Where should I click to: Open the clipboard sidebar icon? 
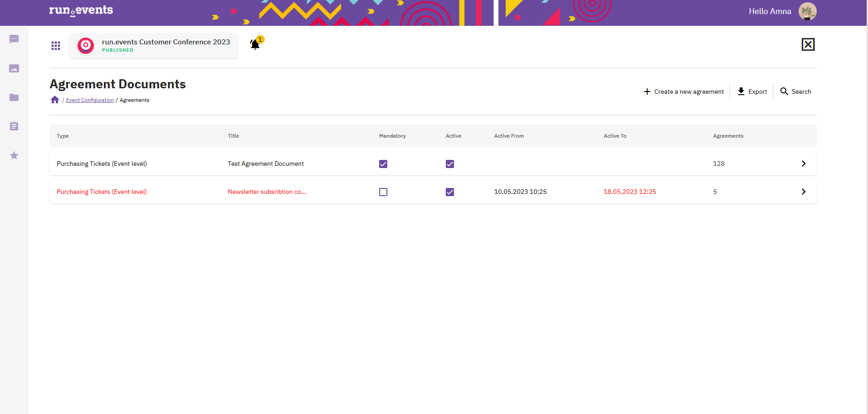[14, 126]
